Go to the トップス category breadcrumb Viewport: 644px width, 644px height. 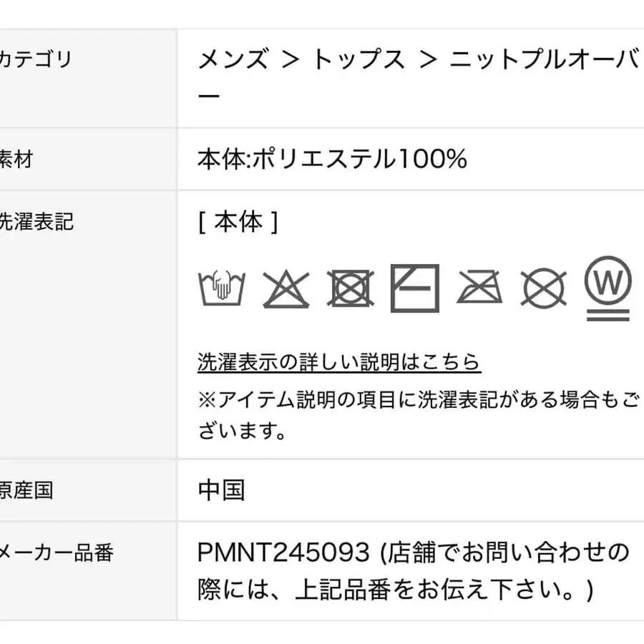[358, 59]
